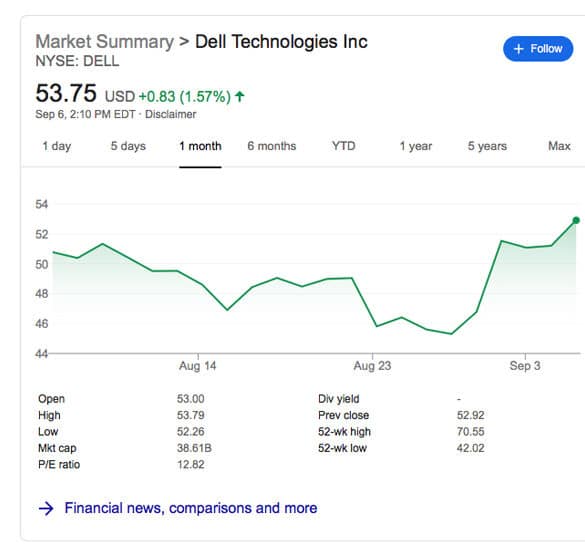Click the green endpoint dot on chart
This screenshot has height=550, width=585.
(x=576, y=221)
